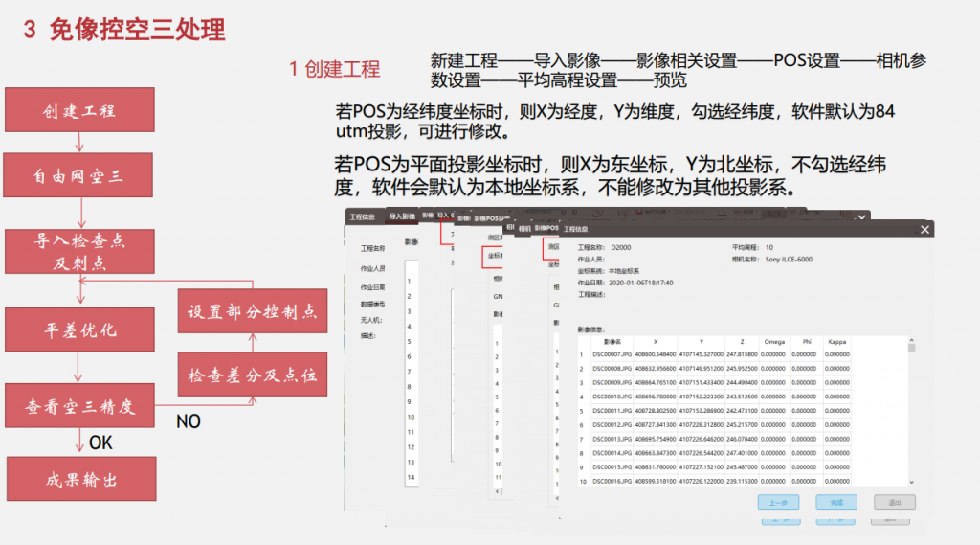Select the 影像POS设置 tab in back window
This screenshot has width=980, height=545.
point(491,218)
